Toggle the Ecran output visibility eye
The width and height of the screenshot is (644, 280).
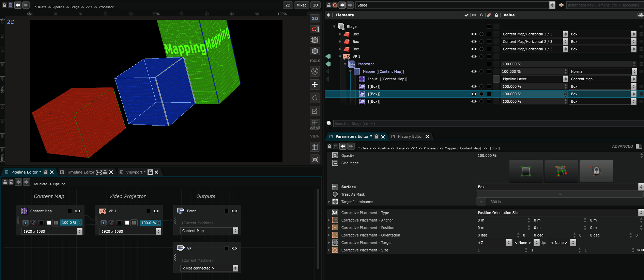[234, 211]
